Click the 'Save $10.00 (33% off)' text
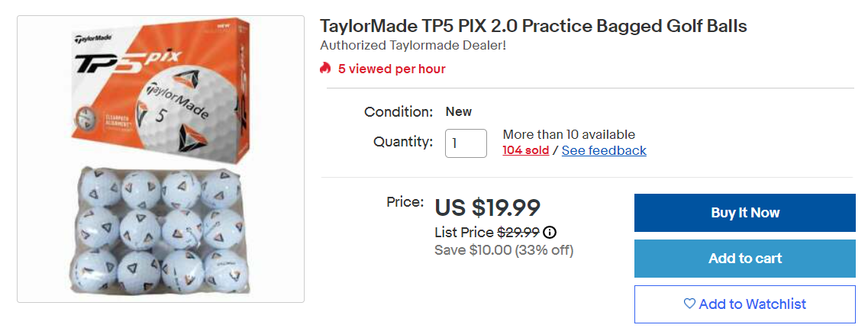868x328 pixels. point(504,250)
